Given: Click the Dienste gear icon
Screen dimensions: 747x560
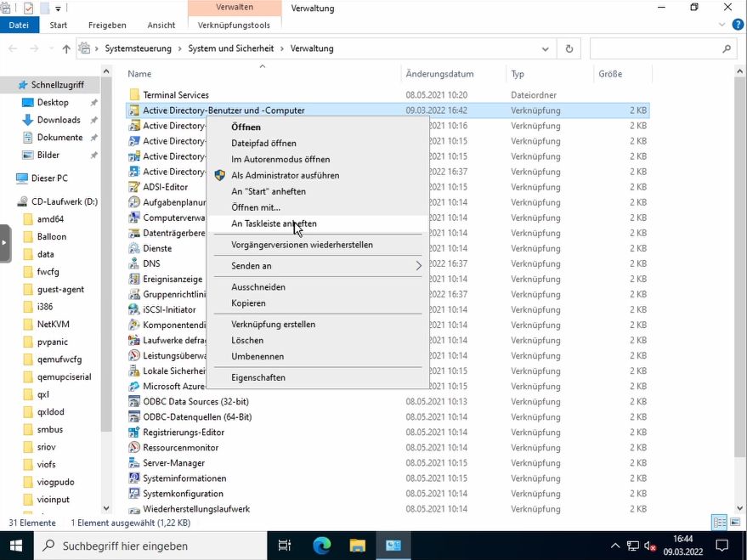Looking at the screenshot, I should 134,248.
